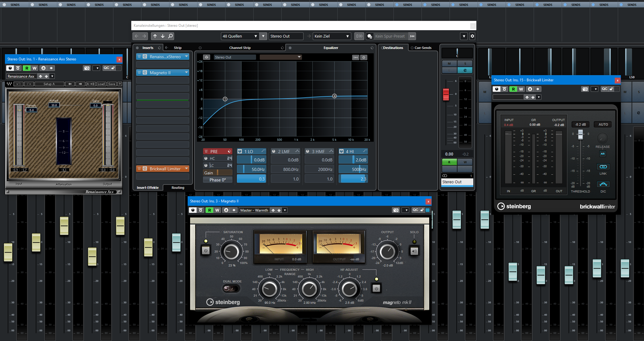Expand the Master - Warmth preset menu
The height and width of the screenshot is (341, 644).
tap(285, 210)
